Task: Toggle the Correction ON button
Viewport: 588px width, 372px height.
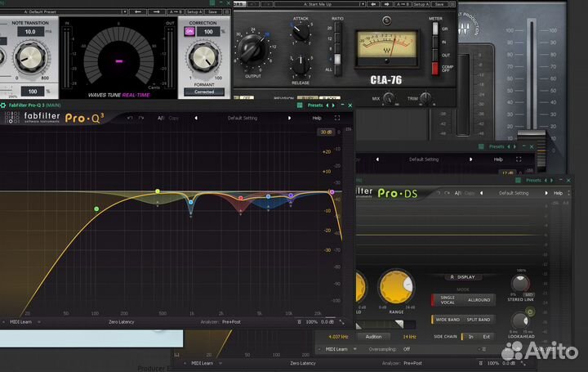Action: tap(189, 31)
